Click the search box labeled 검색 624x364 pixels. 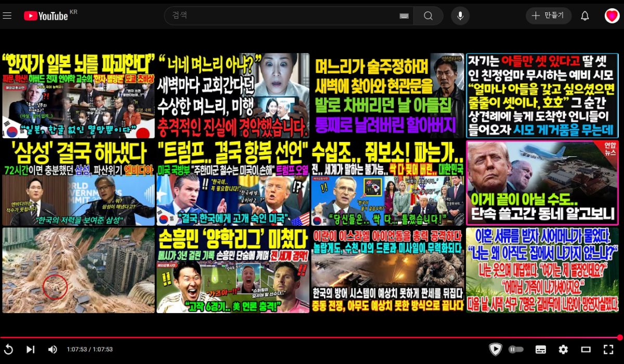click(289, 16)
